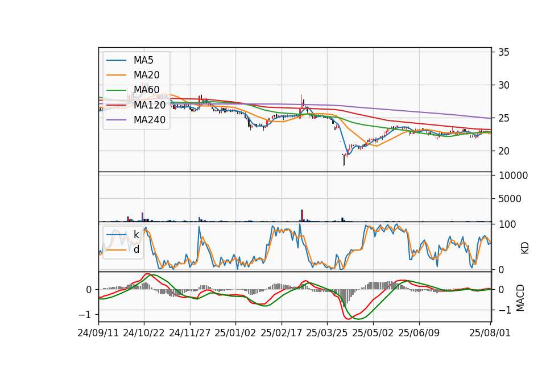
Task: Click the left MACD axis value −1
Action: click(85, 315)
